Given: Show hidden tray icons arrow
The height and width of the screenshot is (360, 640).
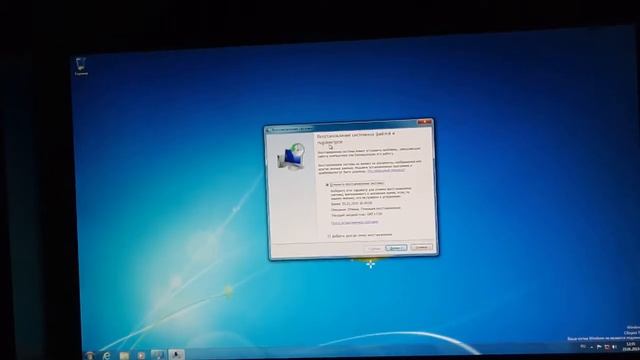Looking at the screenshot, I should [591, 347].
